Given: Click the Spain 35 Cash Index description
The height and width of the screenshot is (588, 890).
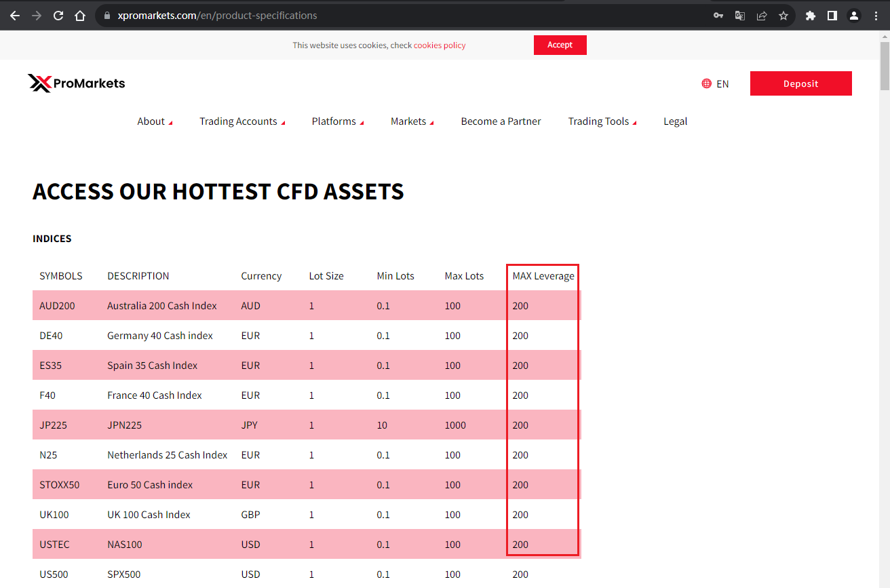Looking at the screenshot, I should click(153, 366).
